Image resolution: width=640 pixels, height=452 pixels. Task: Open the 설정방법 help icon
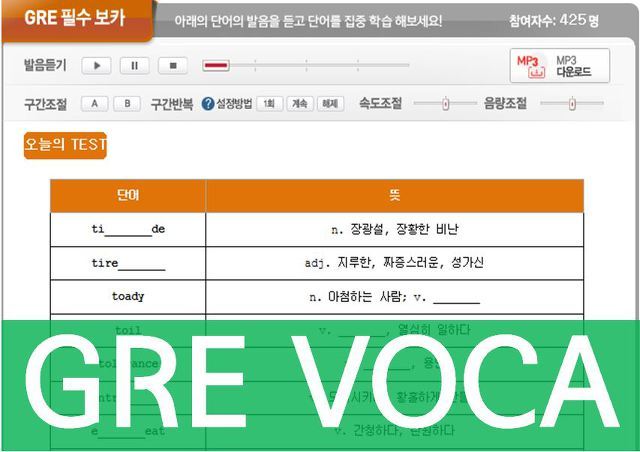208,104
